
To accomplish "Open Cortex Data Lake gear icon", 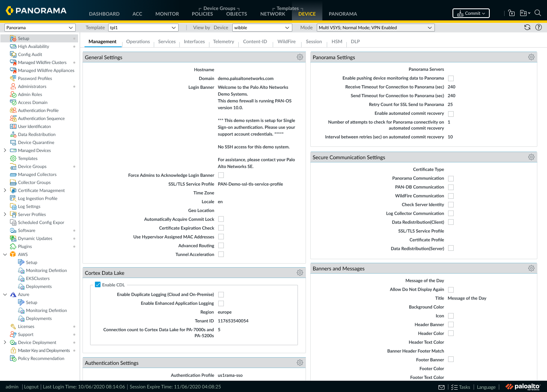I will click(300, 273).
